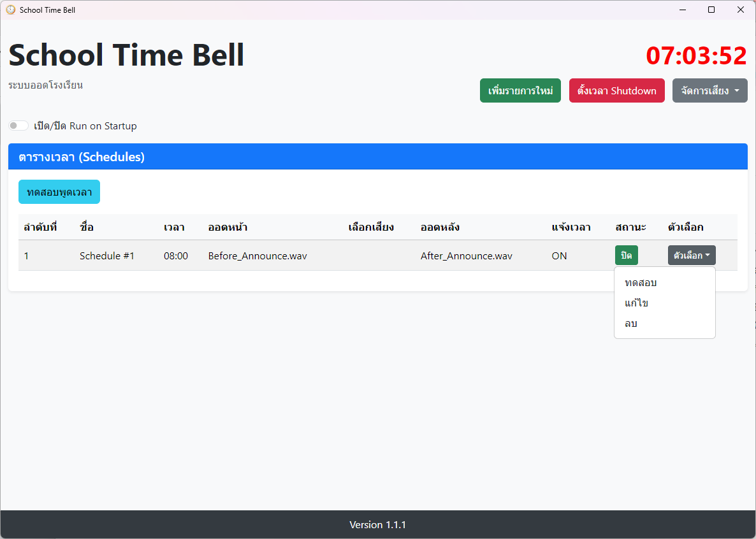Image resolution: width=756 pixels, height=539 pixels.
Task: Toggle the Run on Startup switch
Action: pyautogui.click(x=18, y=126)
